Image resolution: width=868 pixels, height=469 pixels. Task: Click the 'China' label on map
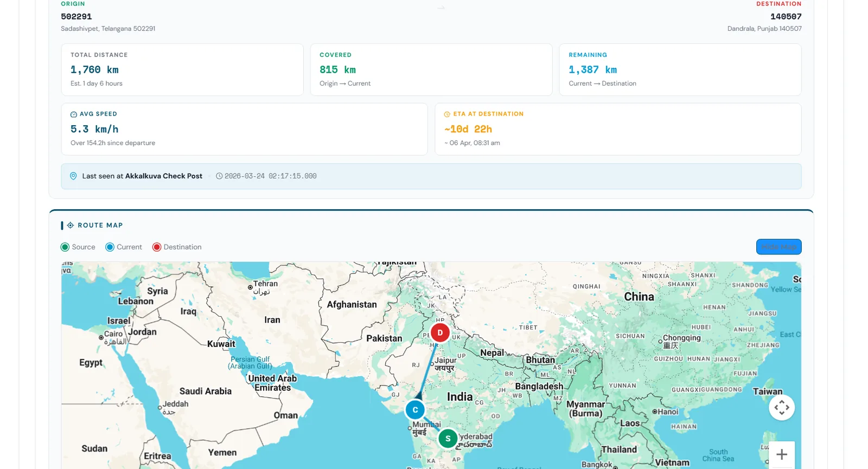pos(639,297)
